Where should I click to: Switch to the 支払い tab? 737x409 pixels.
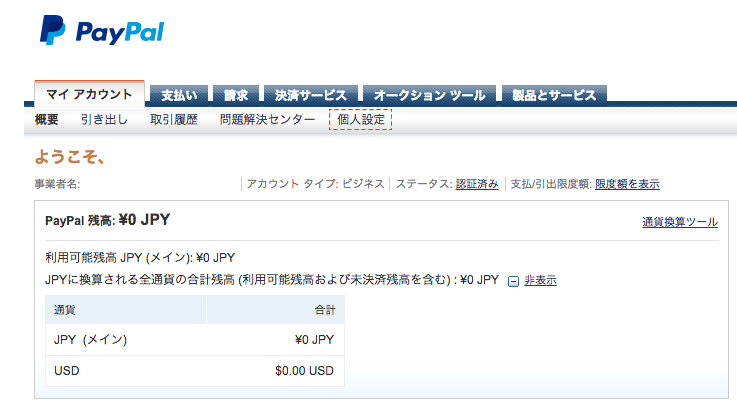pos(179,95)
